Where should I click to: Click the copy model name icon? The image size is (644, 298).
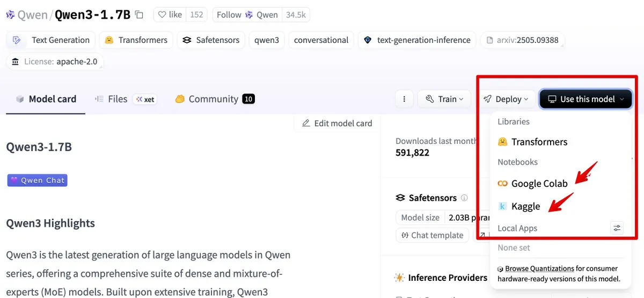(x=139, y=15)
